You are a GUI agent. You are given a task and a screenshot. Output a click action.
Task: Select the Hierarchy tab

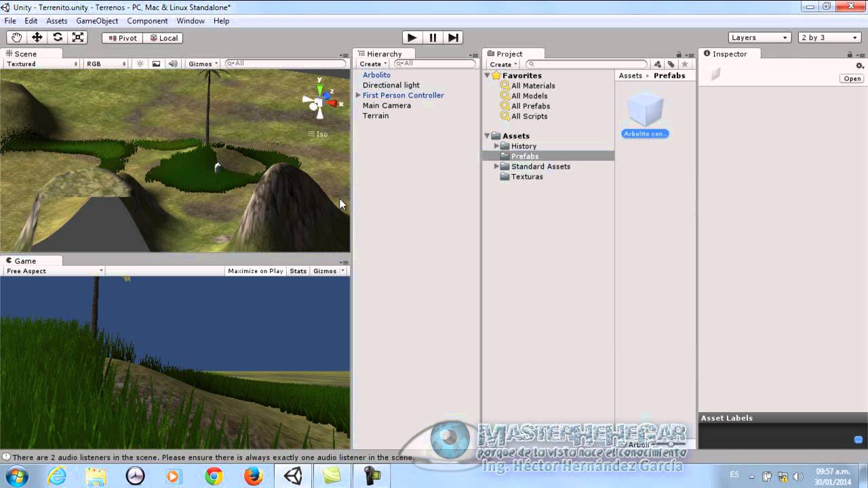pos(384,54)
